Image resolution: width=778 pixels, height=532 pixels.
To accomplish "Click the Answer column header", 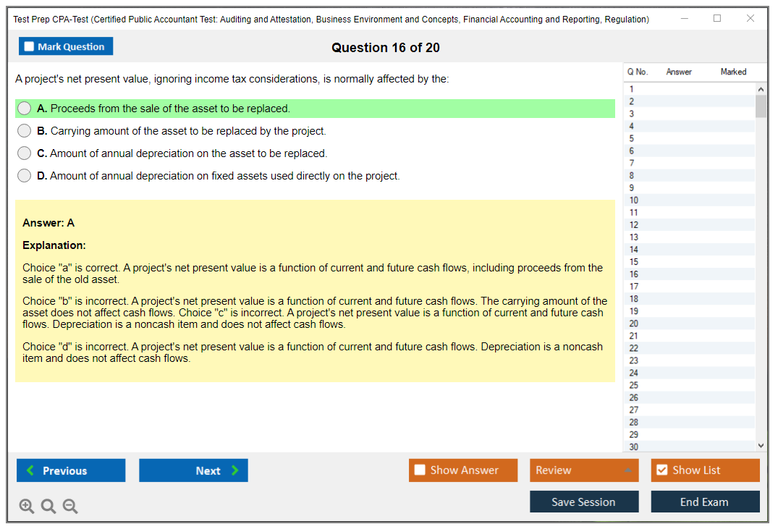I will click(679, 72).
